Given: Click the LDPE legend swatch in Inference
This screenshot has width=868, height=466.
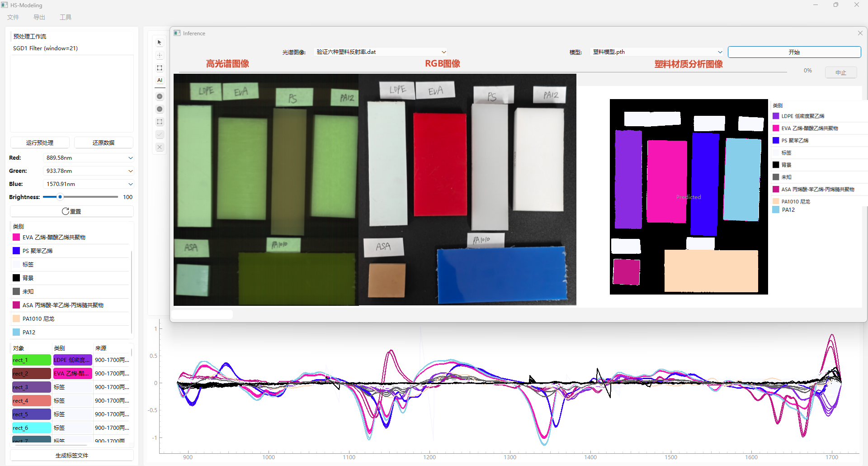Looking at the screenshot, I should (x=776, y=116).
